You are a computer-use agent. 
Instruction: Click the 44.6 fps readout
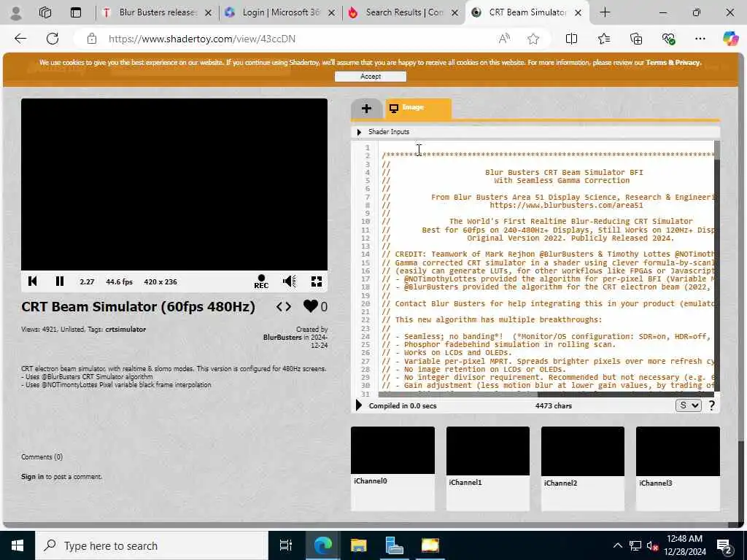[119, 282]
